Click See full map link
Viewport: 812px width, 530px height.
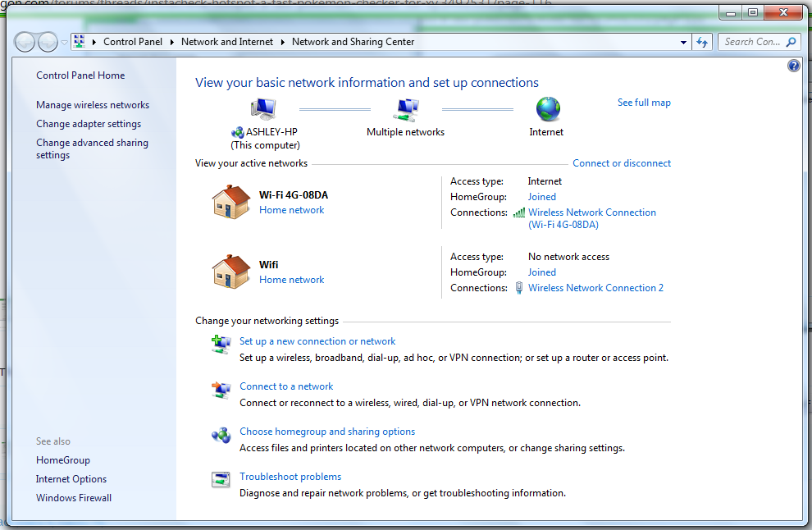[644, 103]
